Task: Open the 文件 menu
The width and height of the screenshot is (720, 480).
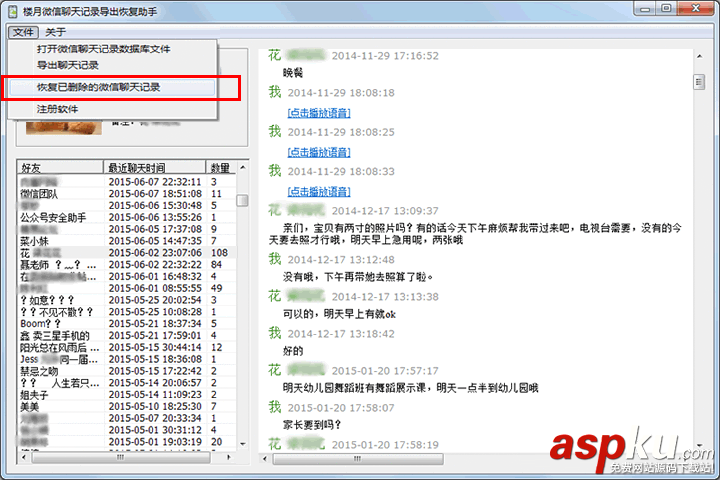Action: point(22,32)
